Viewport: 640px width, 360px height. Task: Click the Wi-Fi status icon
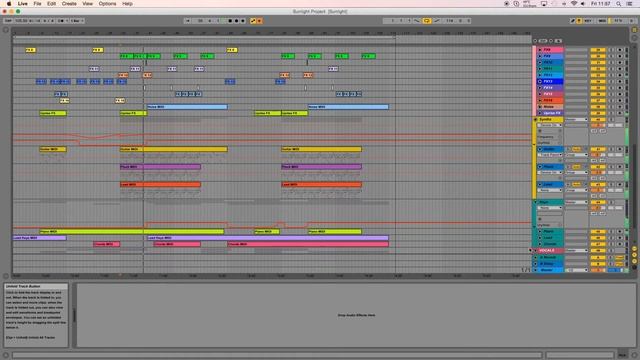coord(574,4)
